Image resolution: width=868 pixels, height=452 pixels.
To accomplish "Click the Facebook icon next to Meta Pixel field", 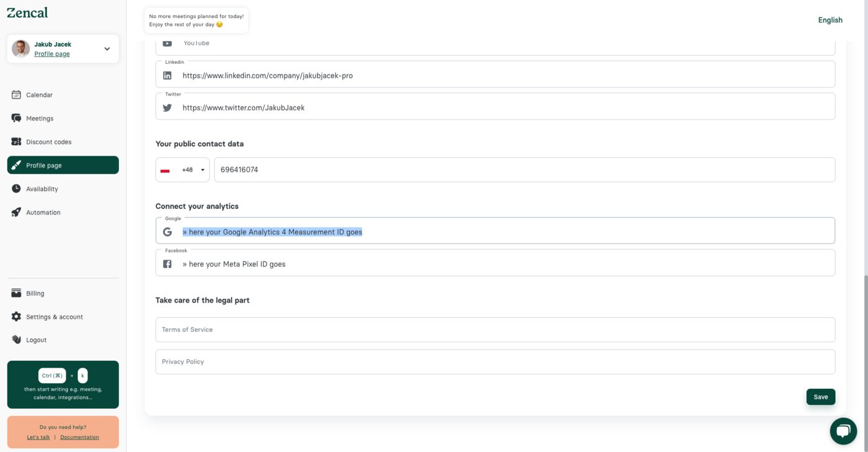I will 167,264.
